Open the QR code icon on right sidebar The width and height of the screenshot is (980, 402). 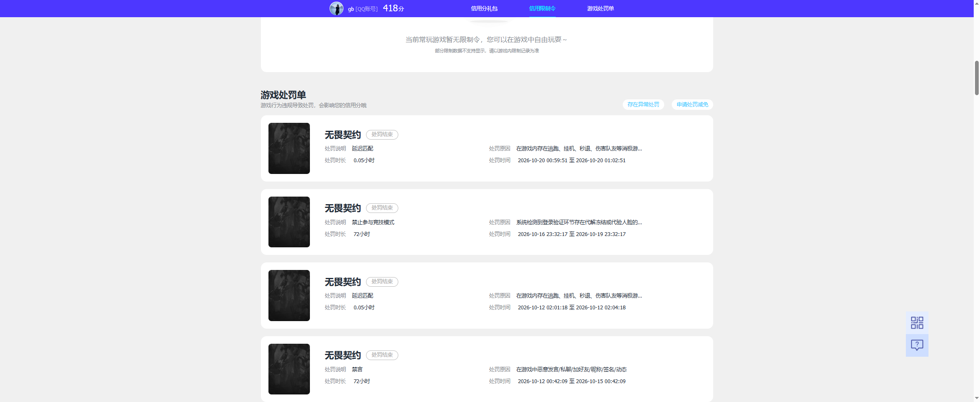pos(917,323)
